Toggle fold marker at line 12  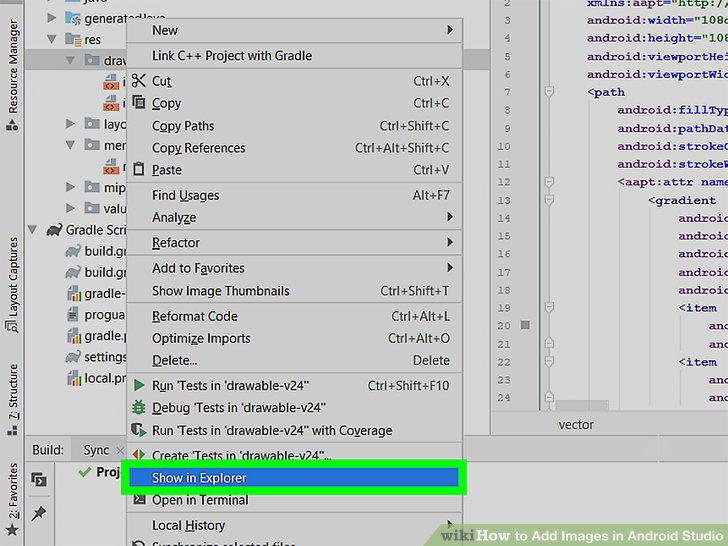[549, 182]
